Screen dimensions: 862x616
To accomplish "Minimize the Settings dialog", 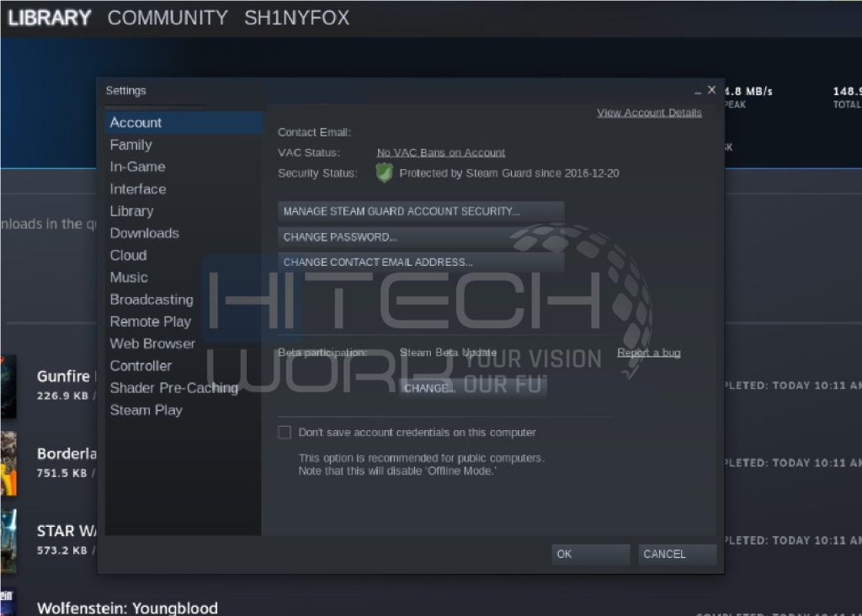I will pyautogui.click(x=698, y=91).
